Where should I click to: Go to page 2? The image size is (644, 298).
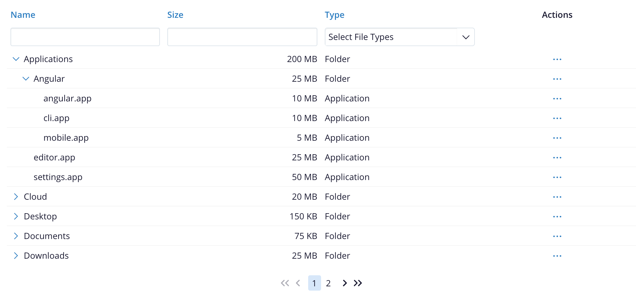[x=328, y=283]
